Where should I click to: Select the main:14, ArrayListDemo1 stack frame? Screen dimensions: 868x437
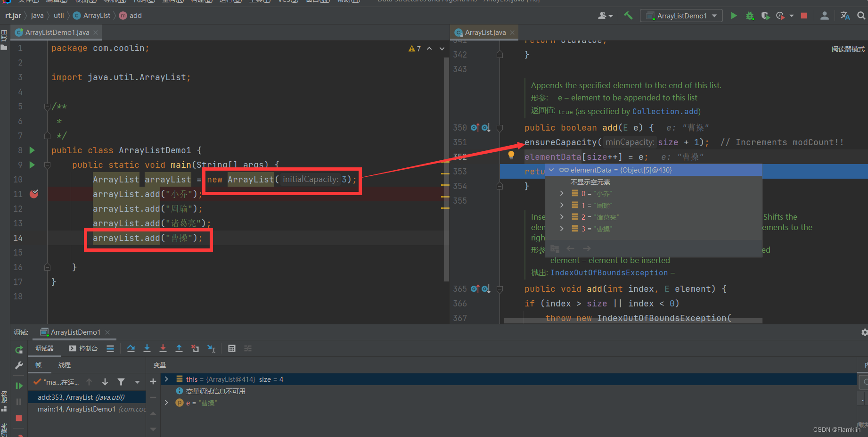(x=87, y=409)
